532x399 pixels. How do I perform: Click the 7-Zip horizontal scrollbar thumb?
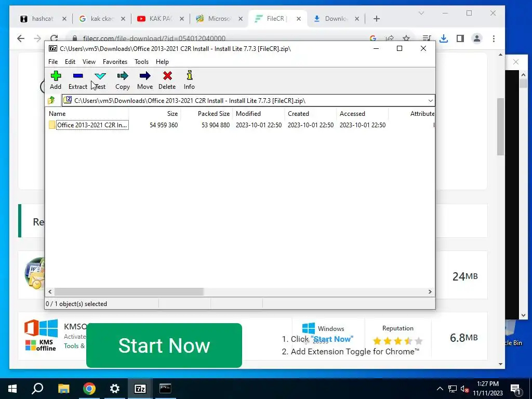pyautogui.click(x=129, y=292)
